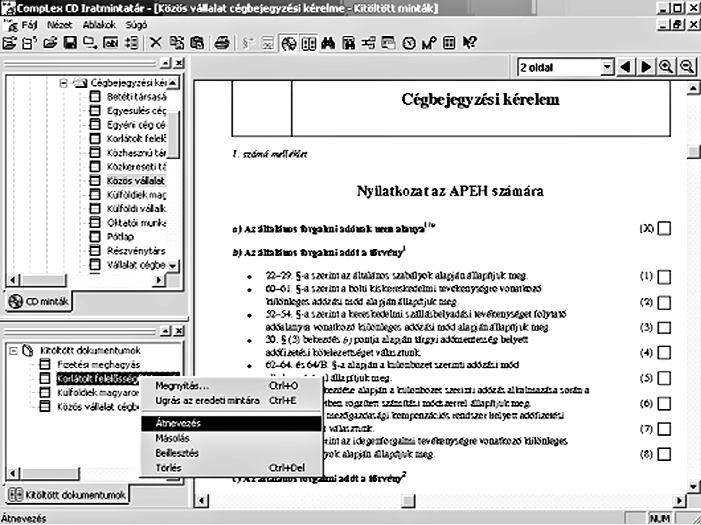This screenshot has width=701, height=525.
Task: Click the list indent arrows toolbar icon
Action: pyautogui.click(x=131, y=43)
